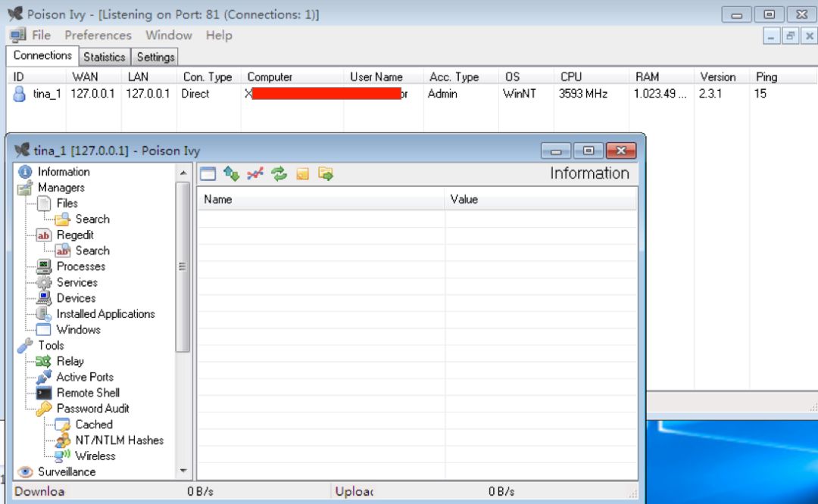Click the Processes monitor icon
Screen dimensions: 818x504
(44, 267)
